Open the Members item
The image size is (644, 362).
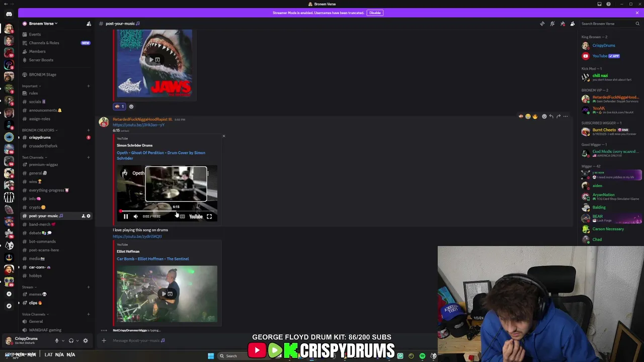(56, 52)
